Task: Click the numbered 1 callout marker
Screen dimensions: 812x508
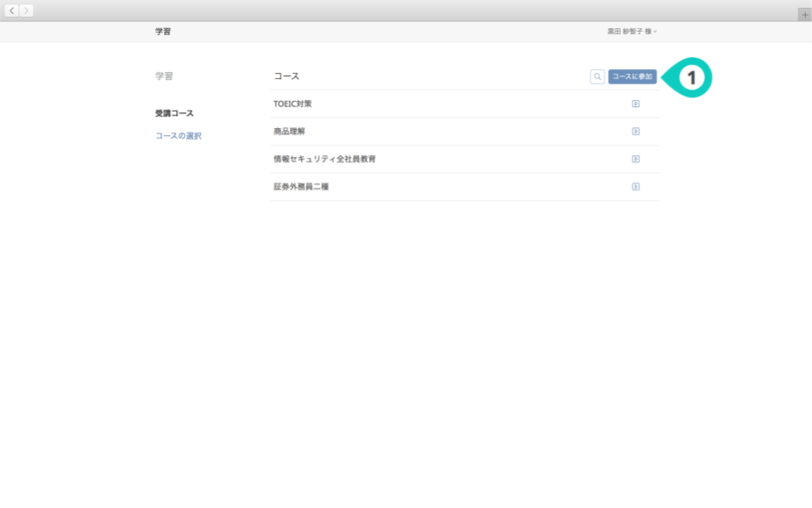Action: pos(691,78)
